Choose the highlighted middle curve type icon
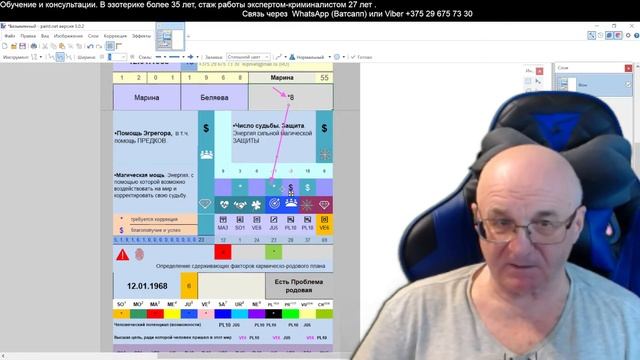 tap(60, 57)
